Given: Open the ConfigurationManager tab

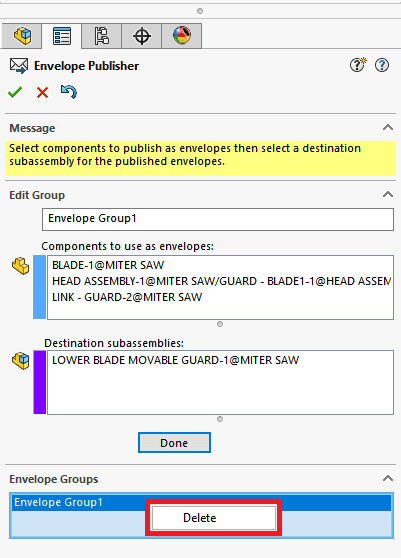Looking at the screenshot, I should point(101,36).
